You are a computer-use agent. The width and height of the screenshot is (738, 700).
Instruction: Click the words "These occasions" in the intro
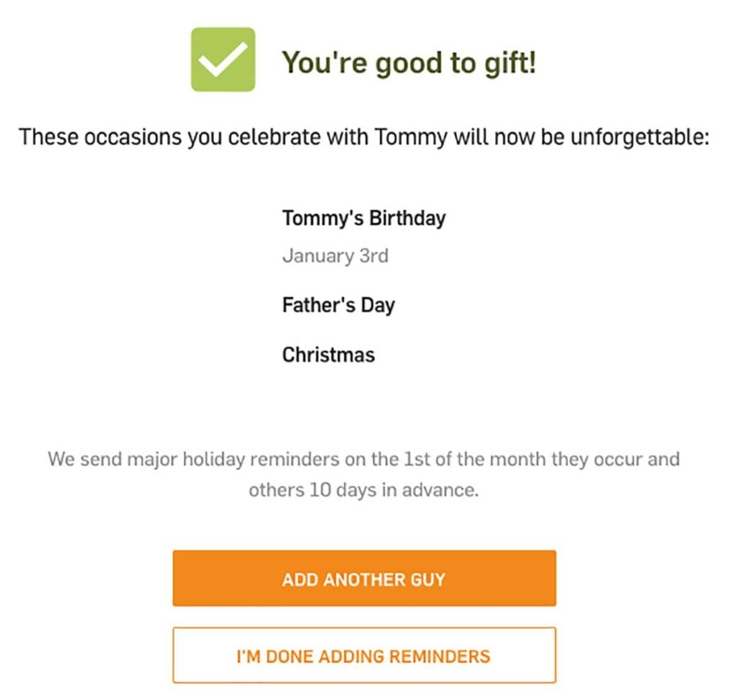(x=99, y=138)
